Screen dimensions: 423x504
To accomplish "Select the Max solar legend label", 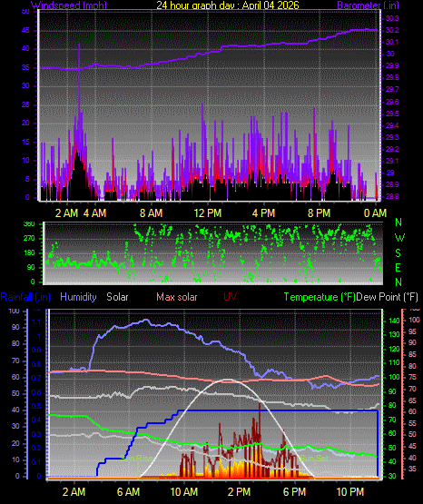I will click(x=177, y=297).
